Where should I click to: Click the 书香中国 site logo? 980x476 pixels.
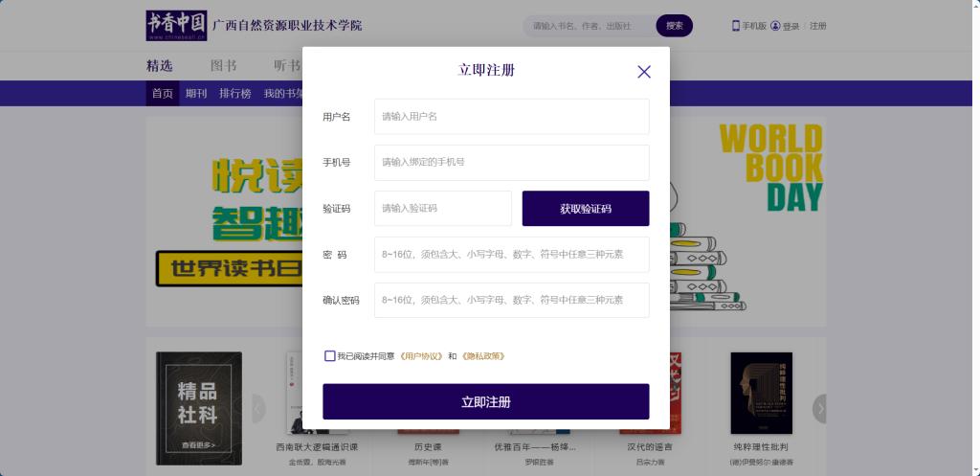click(176, 26)
